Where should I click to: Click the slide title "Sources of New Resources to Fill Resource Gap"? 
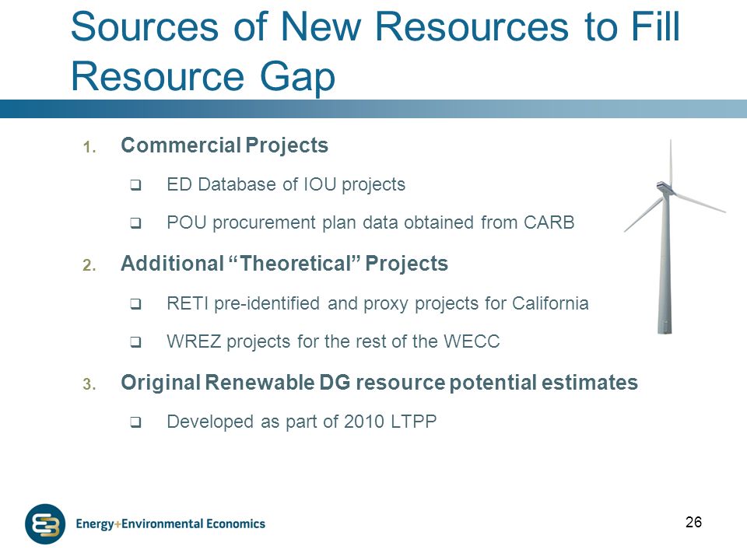[x=375, y=51]
